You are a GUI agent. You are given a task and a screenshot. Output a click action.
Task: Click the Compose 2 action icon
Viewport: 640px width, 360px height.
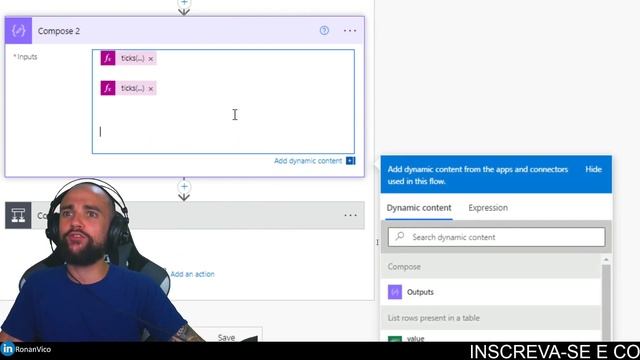pyautogui.click(x=18, y=31)
